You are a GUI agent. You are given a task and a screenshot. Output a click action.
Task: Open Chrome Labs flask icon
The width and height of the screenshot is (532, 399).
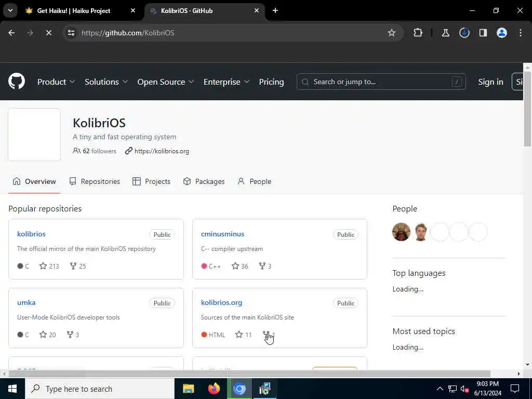445,33
